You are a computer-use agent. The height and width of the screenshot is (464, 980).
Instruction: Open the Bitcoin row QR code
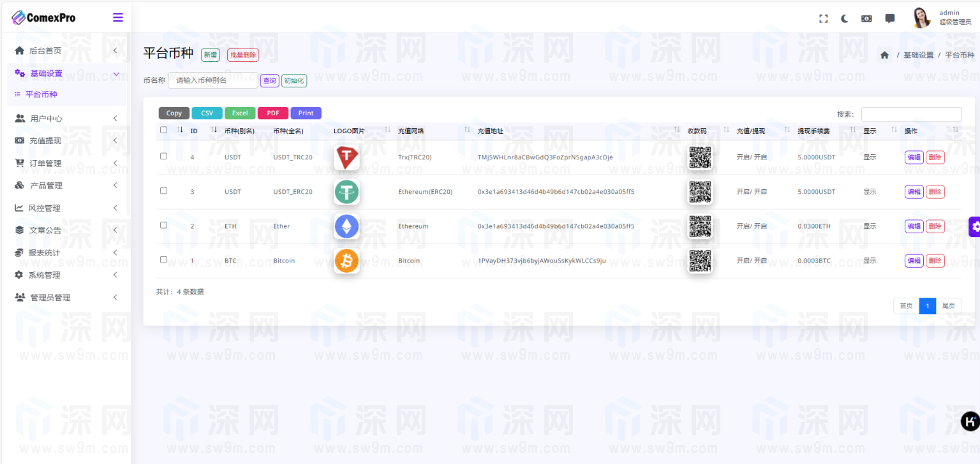pos(700,261)
